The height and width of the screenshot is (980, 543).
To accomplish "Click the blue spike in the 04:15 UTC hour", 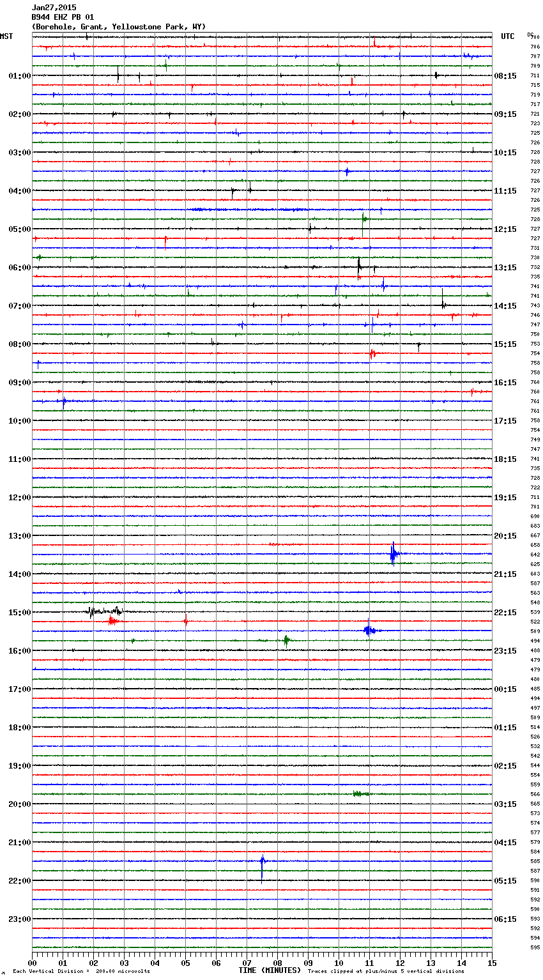I will coord(262,868).
